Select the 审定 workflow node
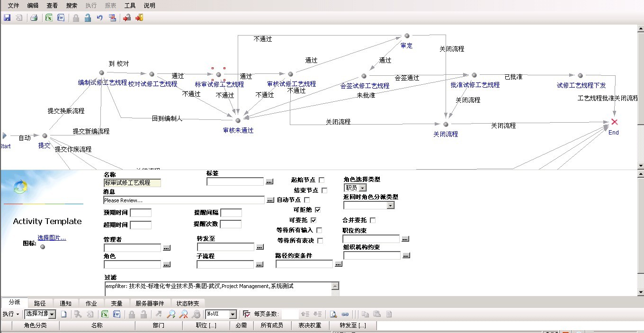This screenshot has height=333, width=644. tap(407, 36)
